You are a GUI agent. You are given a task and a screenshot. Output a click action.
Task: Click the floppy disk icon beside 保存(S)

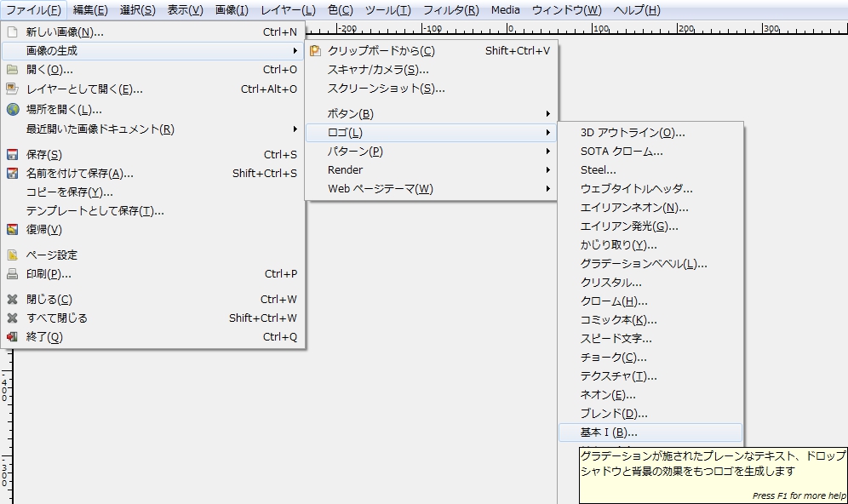(13, 155)
